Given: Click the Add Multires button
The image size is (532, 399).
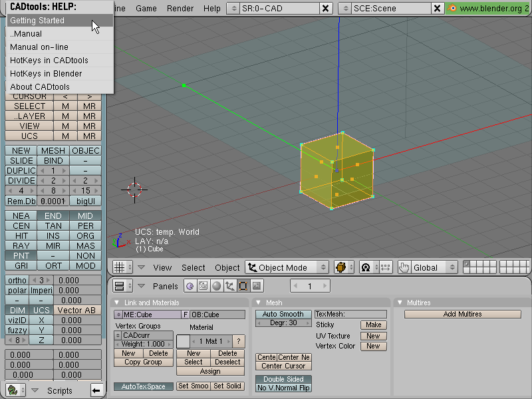Looking at the screenshot, I should pos(462,314).
